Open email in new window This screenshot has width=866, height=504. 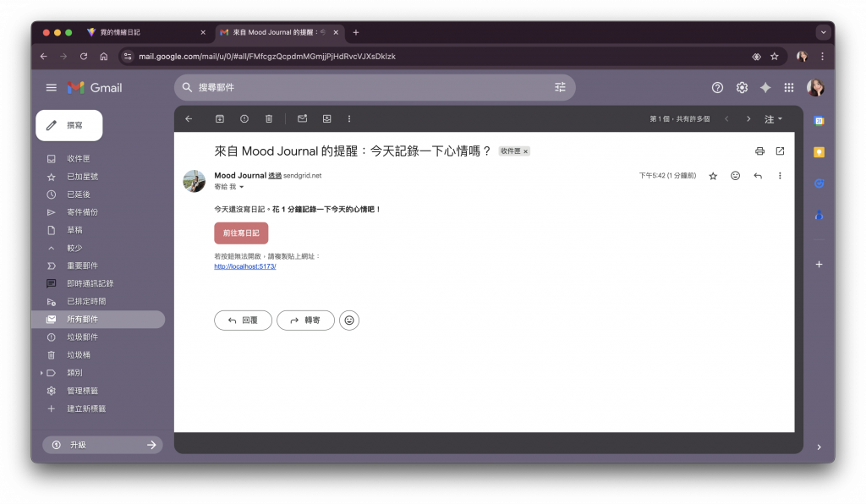click(780, 151)
